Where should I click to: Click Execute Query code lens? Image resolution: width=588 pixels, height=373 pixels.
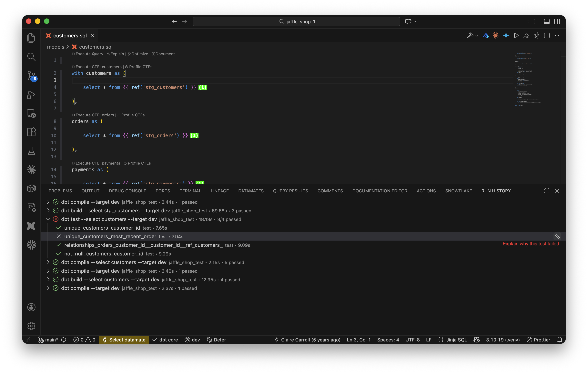tap(88, 54)
